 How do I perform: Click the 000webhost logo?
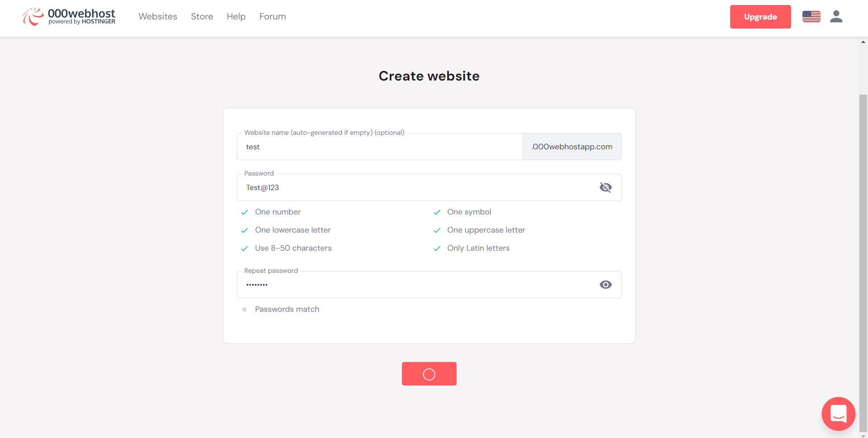69,16
